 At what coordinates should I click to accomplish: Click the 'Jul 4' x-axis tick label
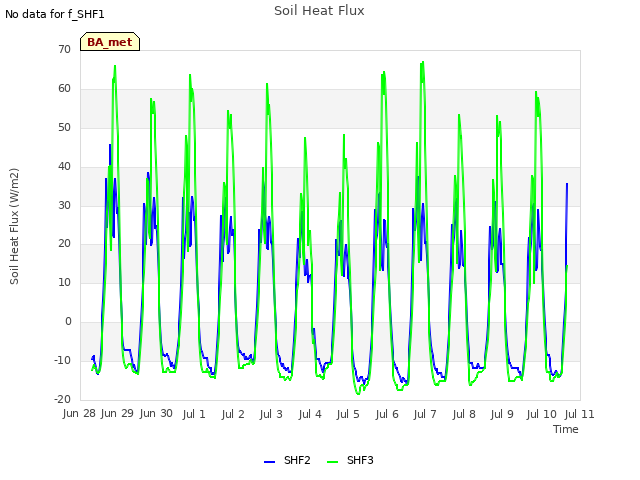click(310, 414)
